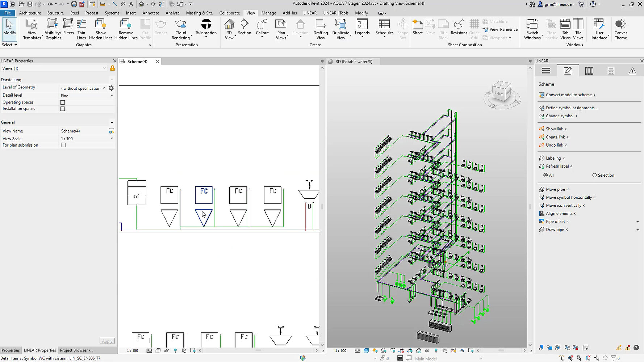Image resolution: width=644 pixels, height=362 pixels.
Task: Activate the 3D Potable water view tab
Action: 353,61
